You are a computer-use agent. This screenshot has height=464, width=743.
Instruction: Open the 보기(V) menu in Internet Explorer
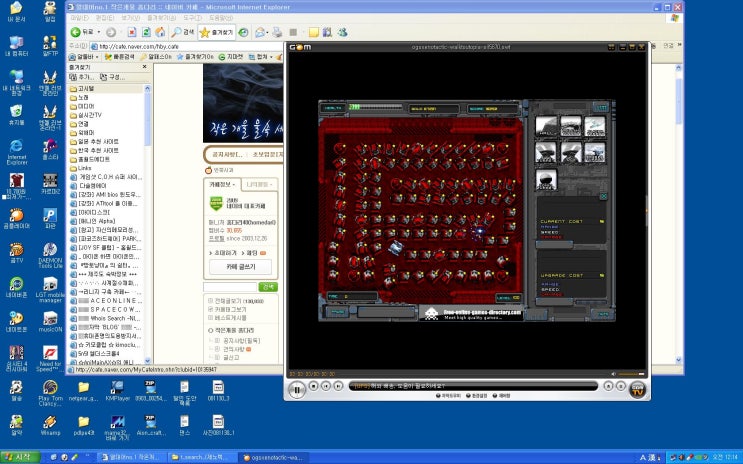[x=130, y=18]
